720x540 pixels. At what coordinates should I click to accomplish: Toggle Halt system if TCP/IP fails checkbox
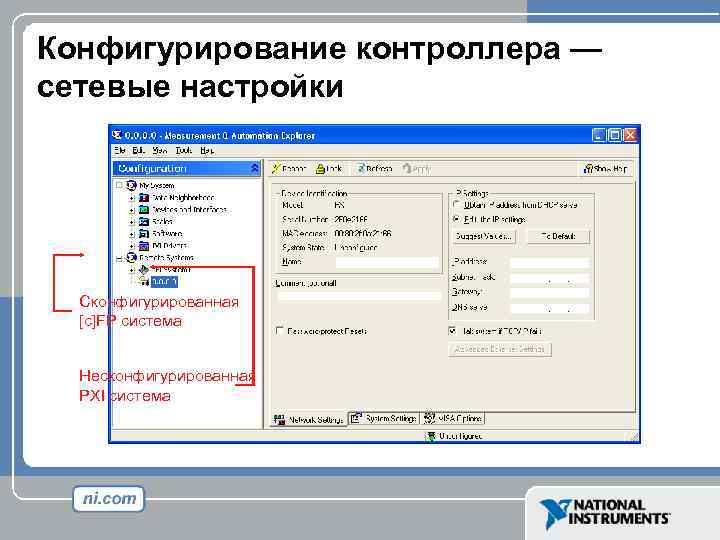[x=452, y=331]
